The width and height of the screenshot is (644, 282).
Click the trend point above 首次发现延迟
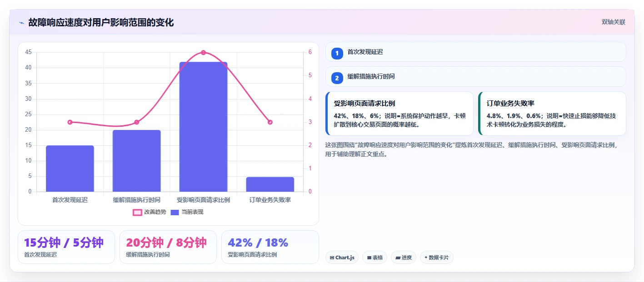pyautogui.click(x=70, y=122)
